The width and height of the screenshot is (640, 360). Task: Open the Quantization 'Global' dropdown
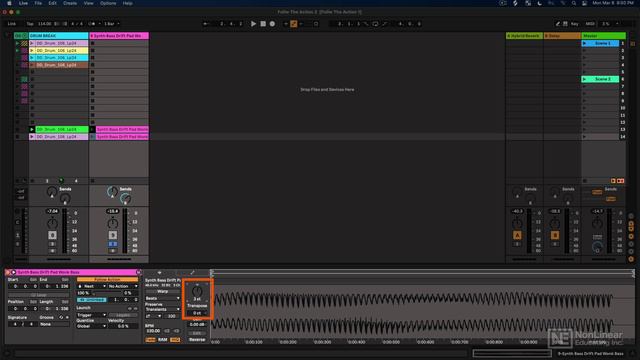[91, 326]
